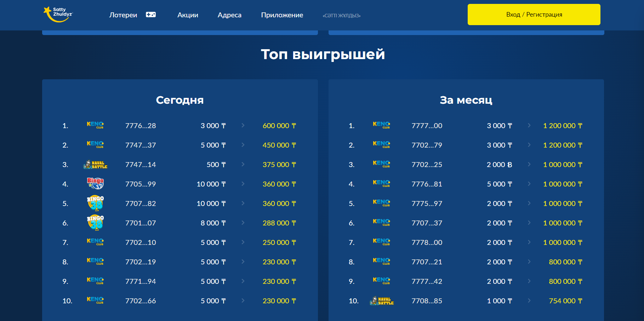Click 1 000 ₸ bet in monthly row 10

coord(500,301)
